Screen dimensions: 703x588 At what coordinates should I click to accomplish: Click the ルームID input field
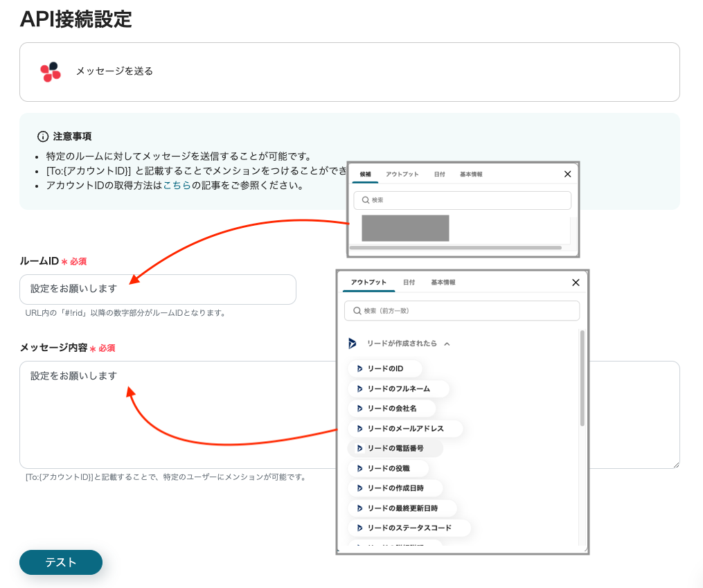pyautogui.click(x=158, y=289)
